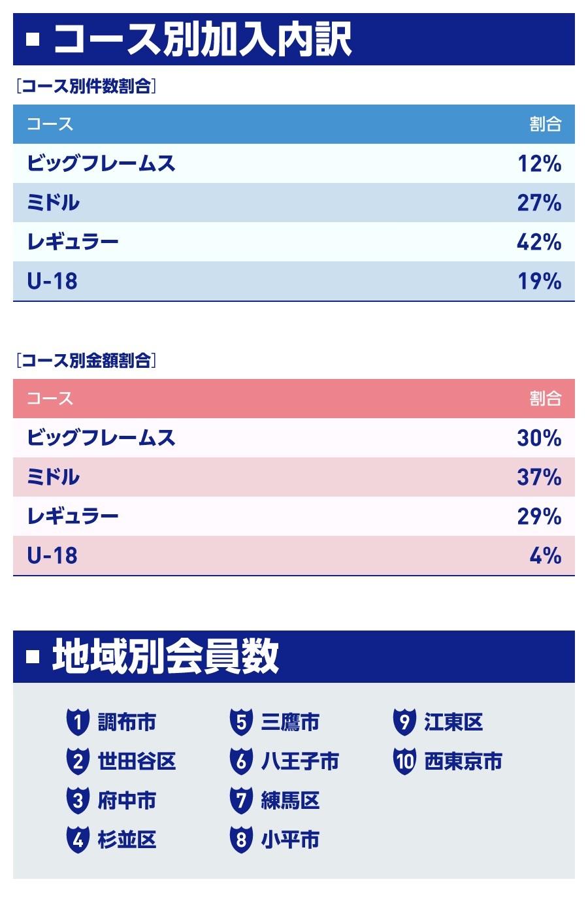Click the 地域別会員数 section header
Screen dimensions: 588x903
point(166,657)
